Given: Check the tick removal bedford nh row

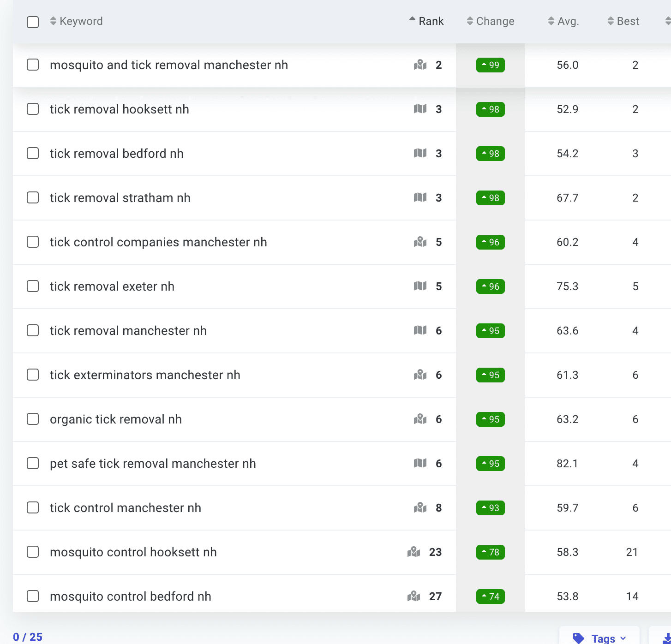Looking at the screenshot, I should (33, 153).
